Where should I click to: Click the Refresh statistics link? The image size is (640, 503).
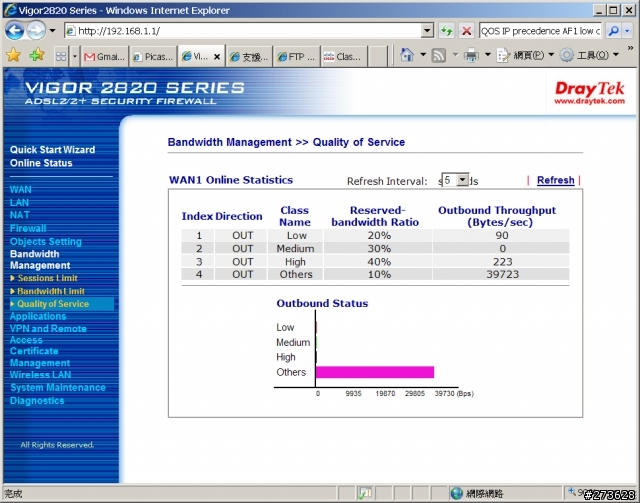[x=556, y=180]
